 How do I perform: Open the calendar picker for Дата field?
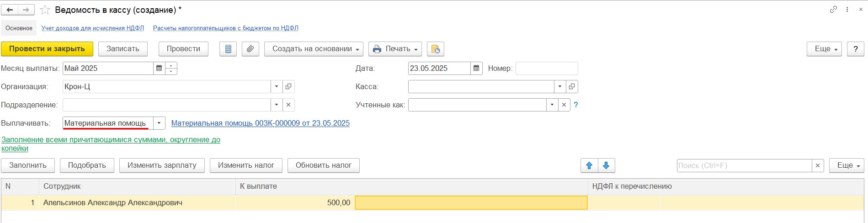point(476,68)
